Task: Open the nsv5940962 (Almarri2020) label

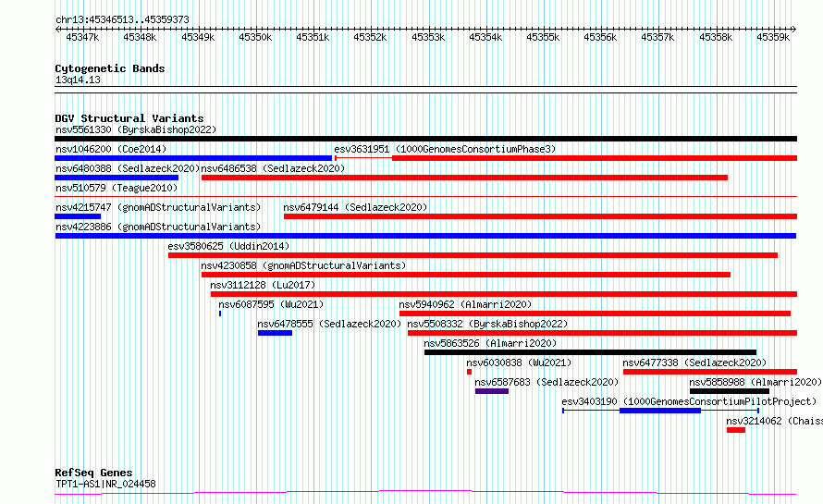Action: [465, 304]
